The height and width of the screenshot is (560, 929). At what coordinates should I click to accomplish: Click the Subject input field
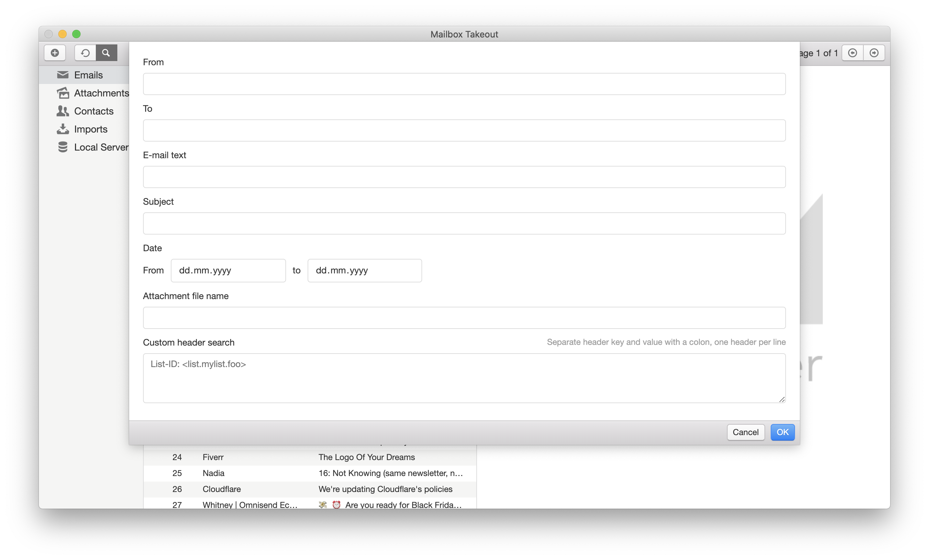[464, 223]
